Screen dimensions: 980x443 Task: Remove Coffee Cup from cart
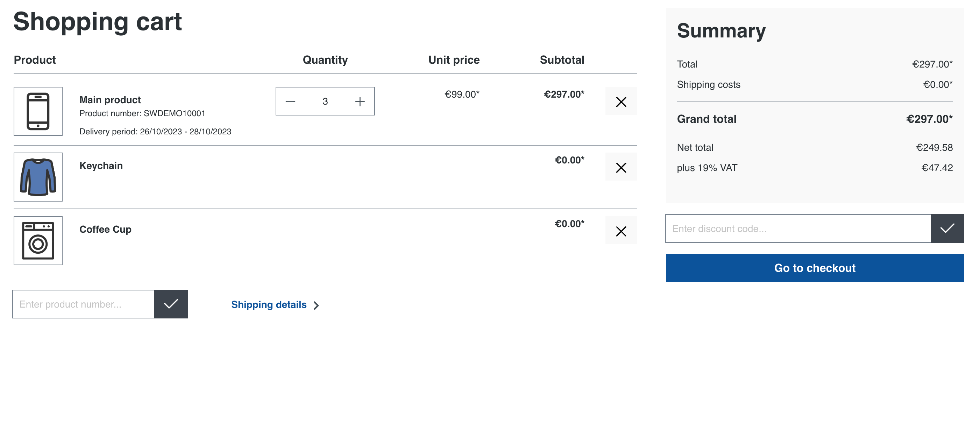[621, 231]
